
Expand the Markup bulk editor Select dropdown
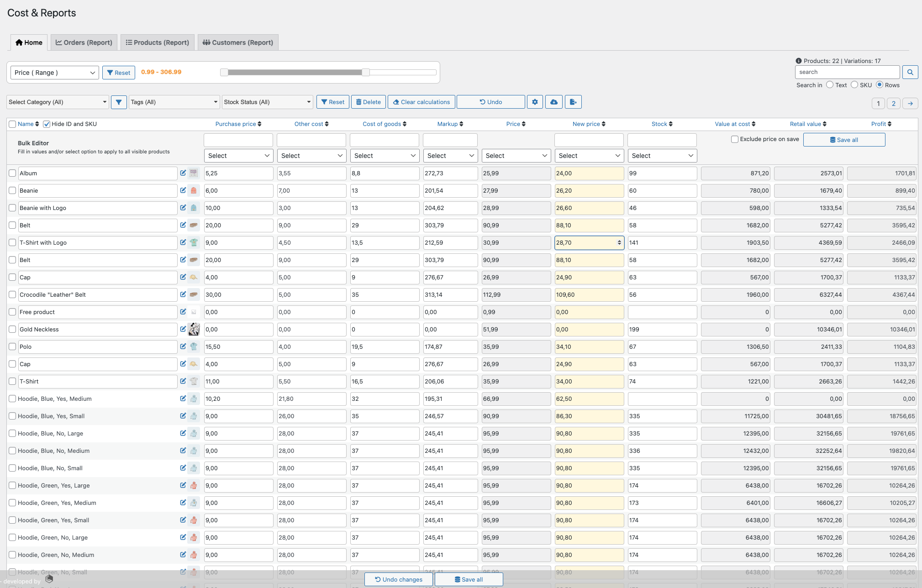pos(450,155)
